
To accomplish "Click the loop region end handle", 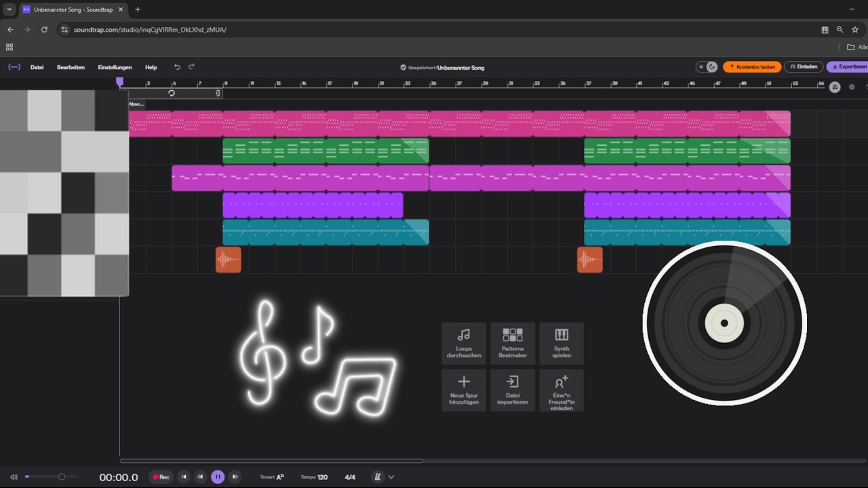I will coord(218,94).
